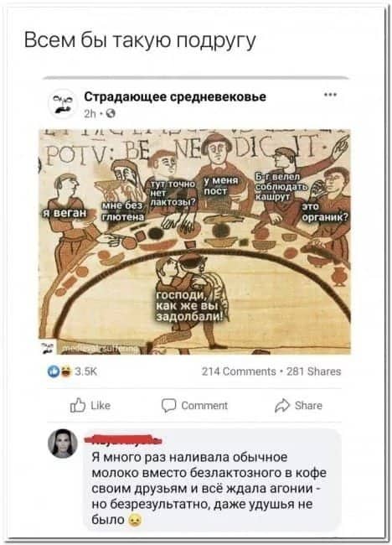Click the blue like reaction icon
The height and width of the screenshot is (545, 392).
click(53, 372)
